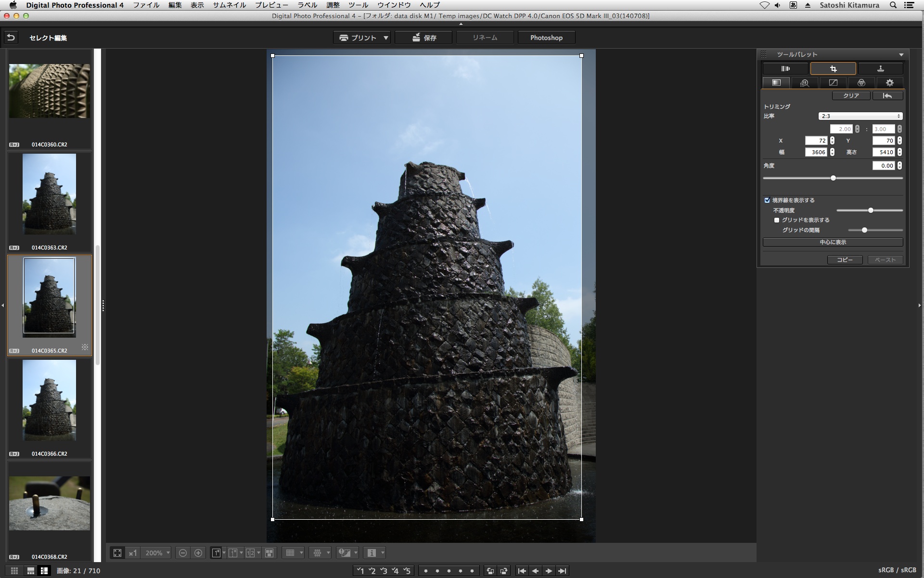This screenshot has height=578, width=924.
Task: Open the プリント button dropdown arrow
Action: 386,38
